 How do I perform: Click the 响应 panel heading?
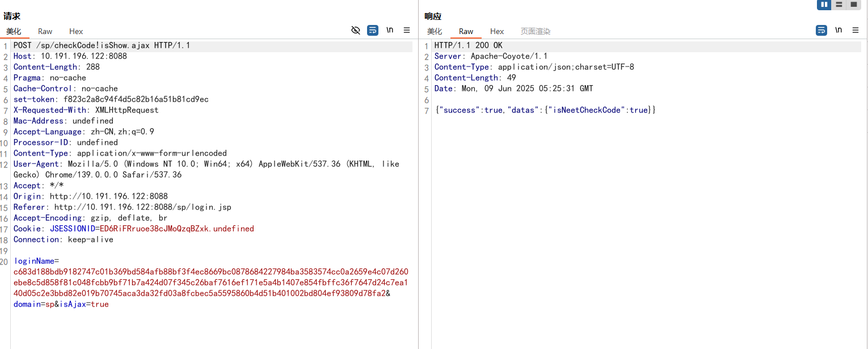433,16
